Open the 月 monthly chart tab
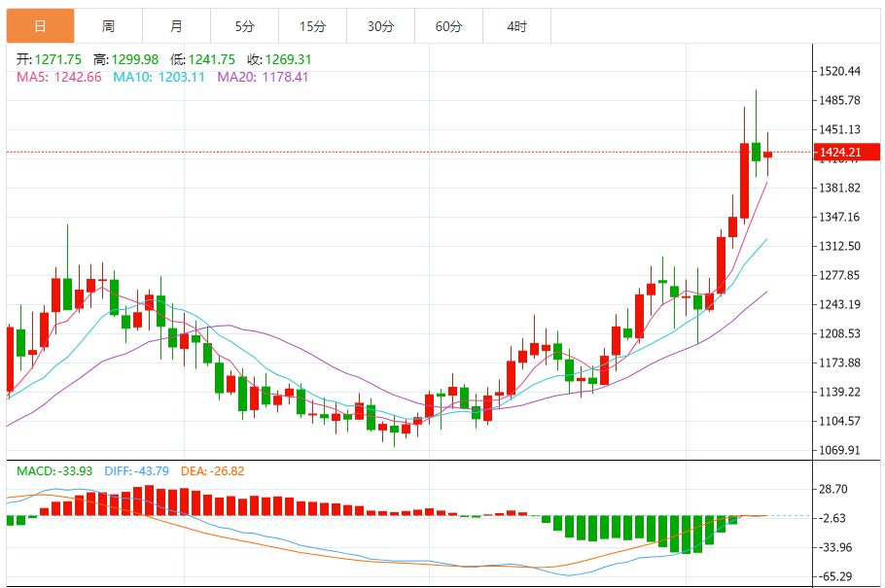 tap(176, 26)
